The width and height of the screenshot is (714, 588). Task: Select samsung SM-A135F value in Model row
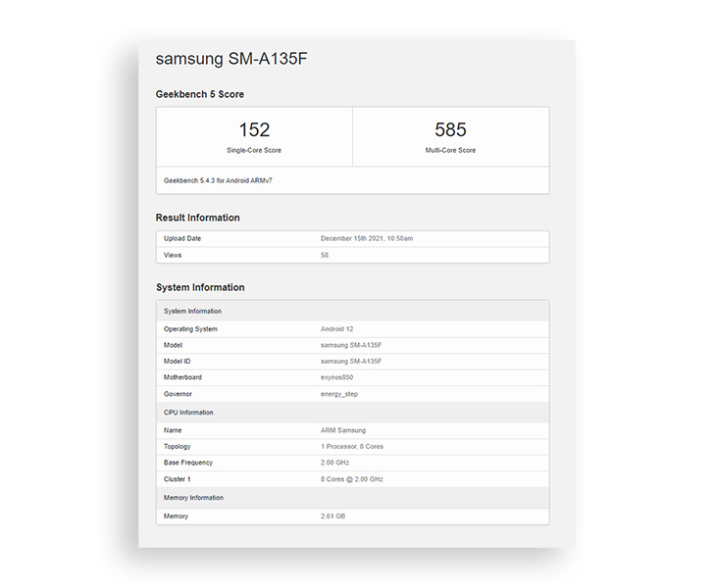click(351, 345)
